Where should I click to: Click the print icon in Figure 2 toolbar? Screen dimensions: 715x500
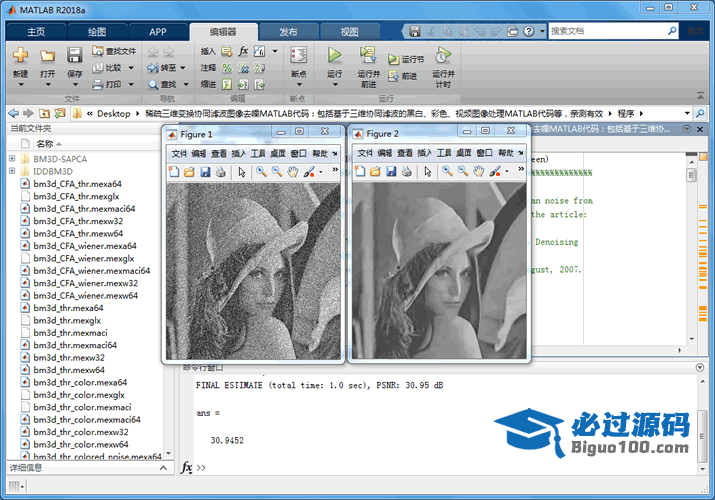point(407,172)
